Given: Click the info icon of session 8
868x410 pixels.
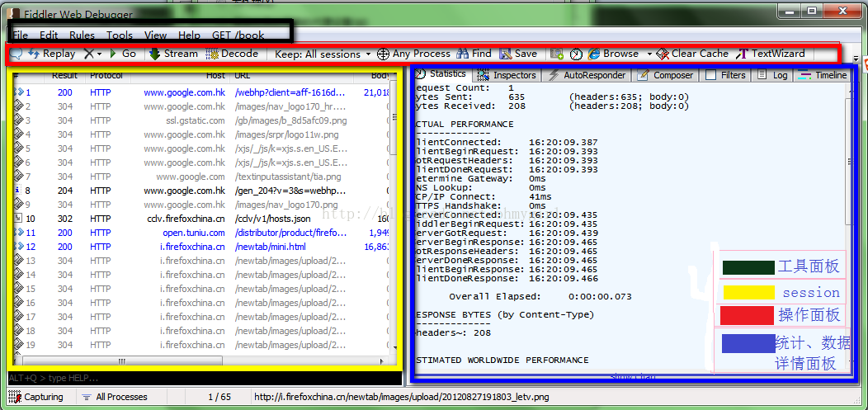Looking at the screenshot, I should (17, 191).
